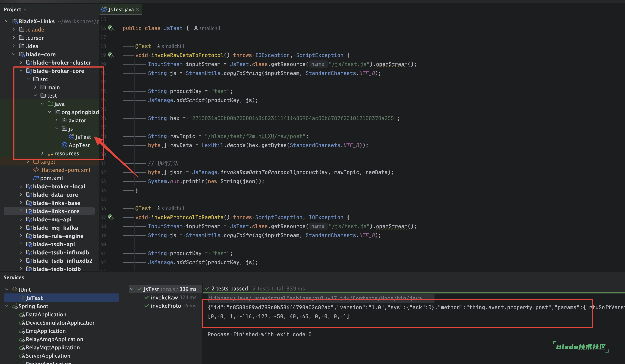This screenshot has width=625, height=364.
Task: Collapse JsTest test results node
Action: (x=132, y=289)
